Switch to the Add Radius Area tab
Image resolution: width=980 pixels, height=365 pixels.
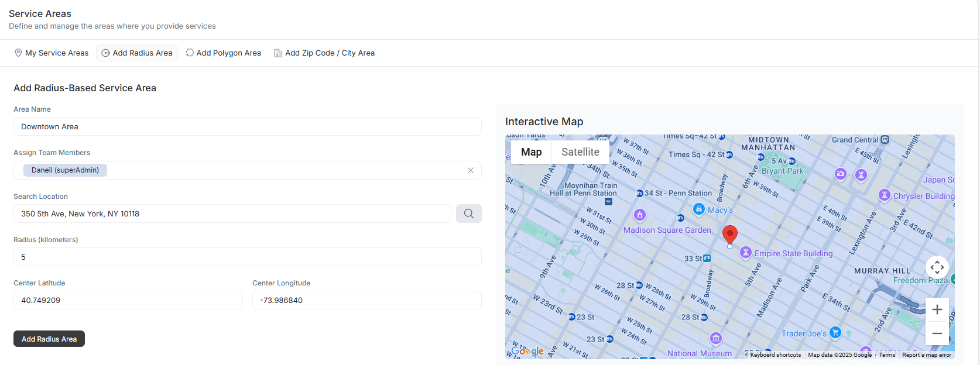pyautogui.click(x=137, y=53)
